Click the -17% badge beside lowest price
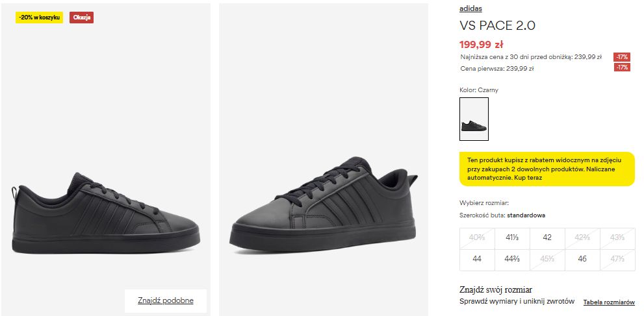Screen dimensions: 644x316 point(622,57)
